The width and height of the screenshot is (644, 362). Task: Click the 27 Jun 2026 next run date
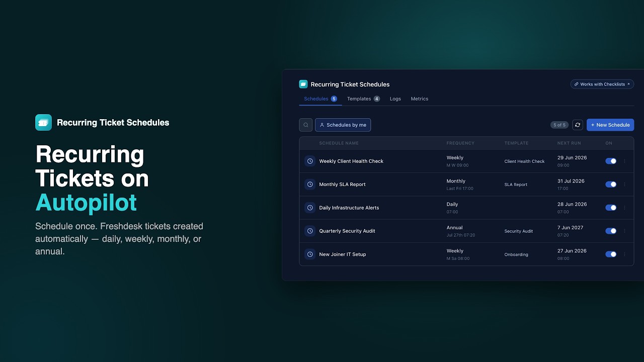pyautogui.click(x=572, y=250)
